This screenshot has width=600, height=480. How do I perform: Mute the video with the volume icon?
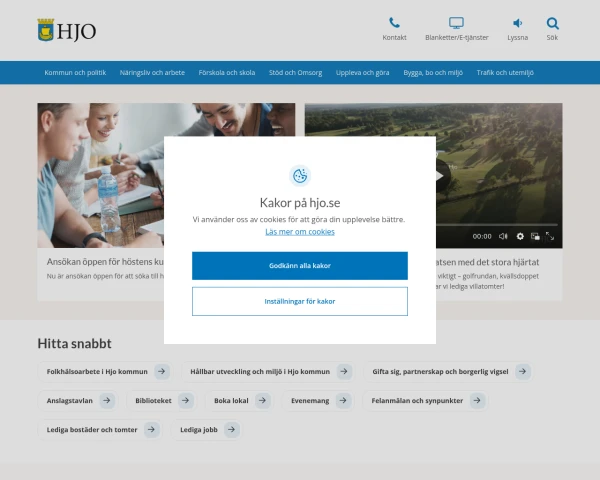tap(503, 236)
